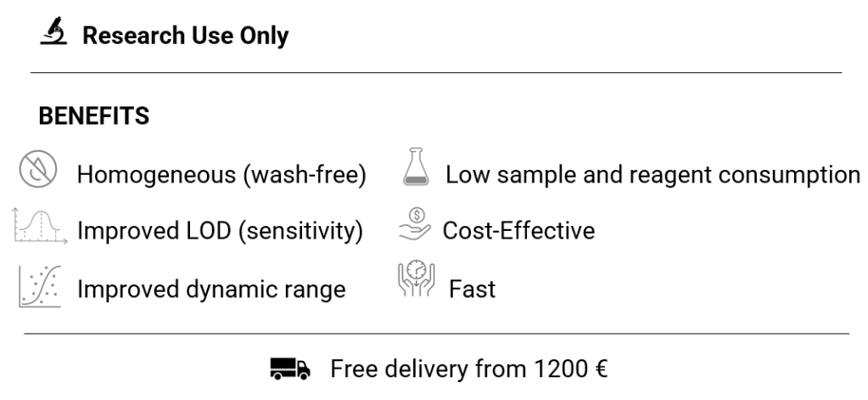This screenshot has width=868, height=400.
Task: Click the 1200 € amount
Action: [x=570, y=369]
